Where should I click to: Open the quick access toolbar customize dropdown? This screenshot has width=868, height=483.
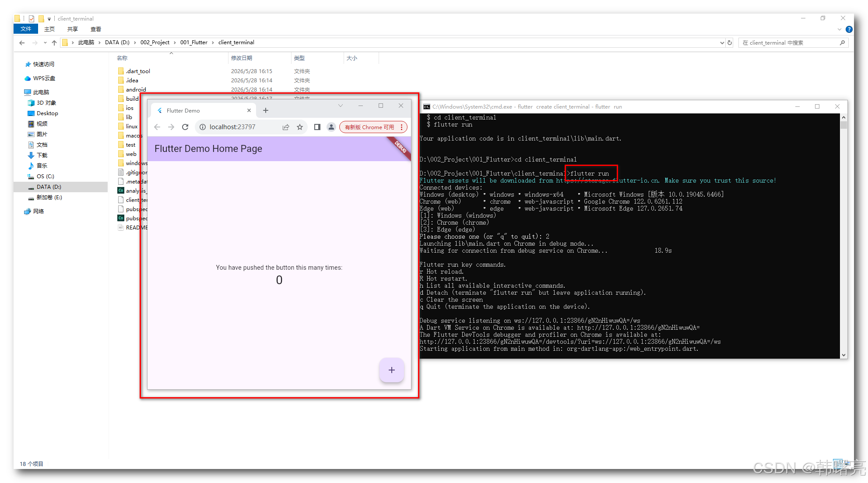click(49, 19)
